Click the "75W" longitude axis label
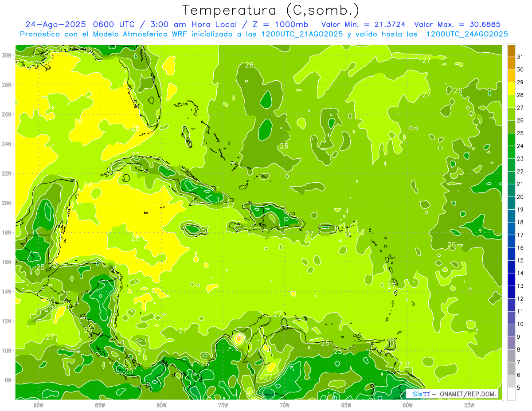Viewport: 532px width, 411px height. click(223, 405)
